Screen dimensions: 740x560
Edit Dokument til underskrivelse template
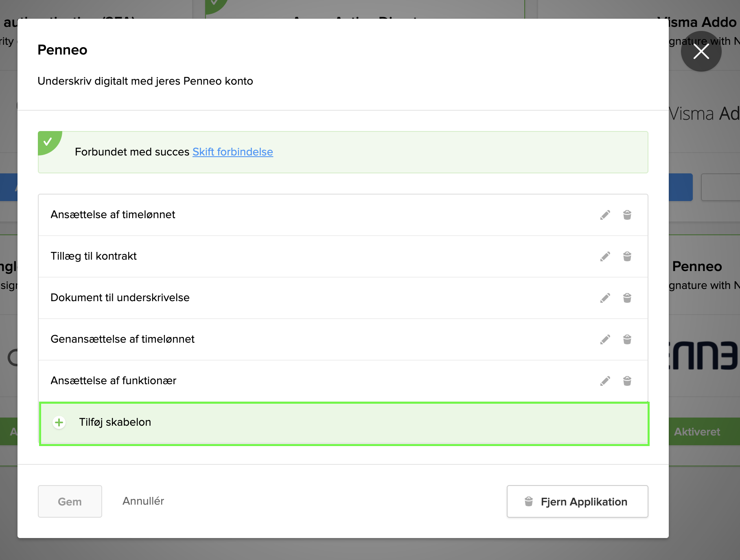pyautogui.click(x=605, y=298)
